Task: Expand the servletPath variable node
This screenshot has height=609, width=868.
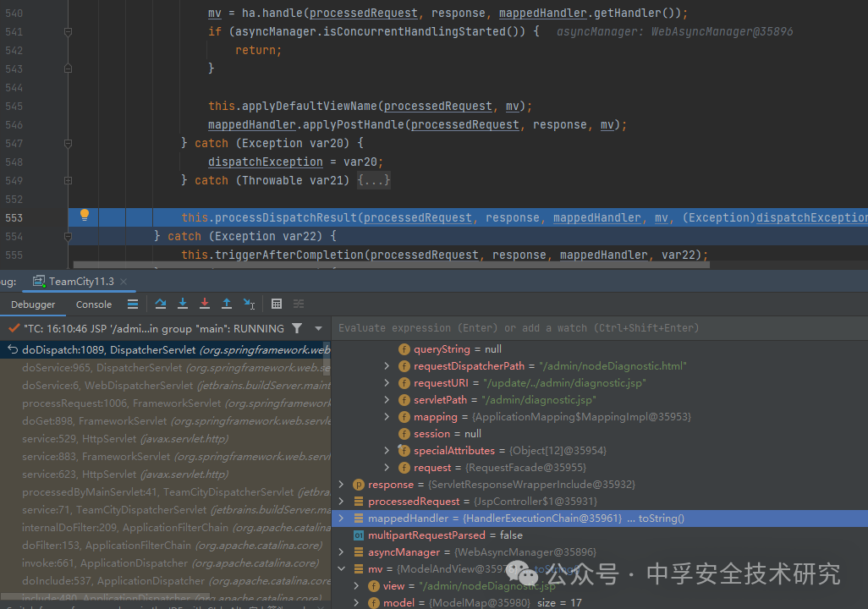Action: pos(387,400)
